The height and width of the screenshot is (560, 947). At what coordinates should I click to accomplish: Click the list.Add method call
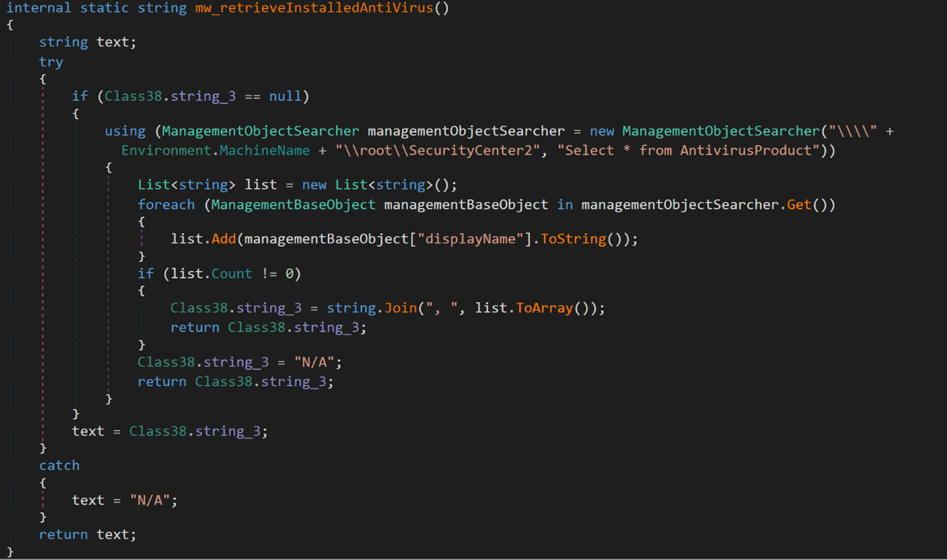coord(223,239)
